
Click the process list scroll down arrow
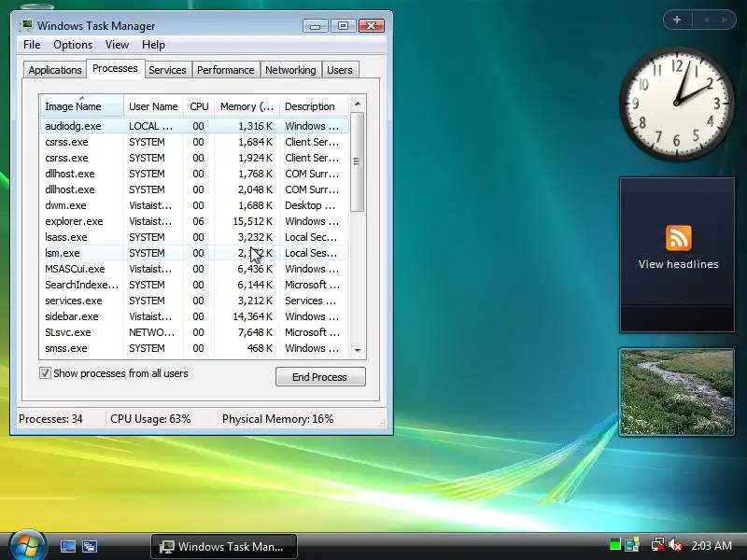(x=358, y=351)
